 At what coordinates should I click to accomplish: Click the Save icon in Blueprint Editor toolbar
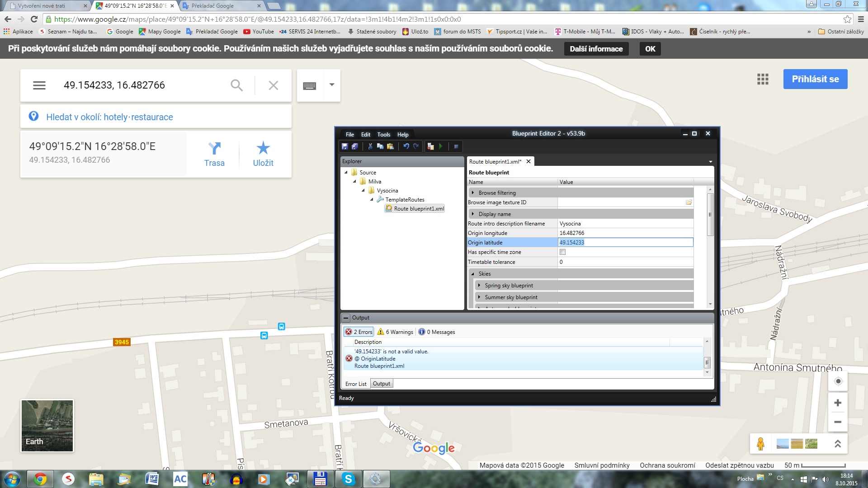(x=344, y=146)
